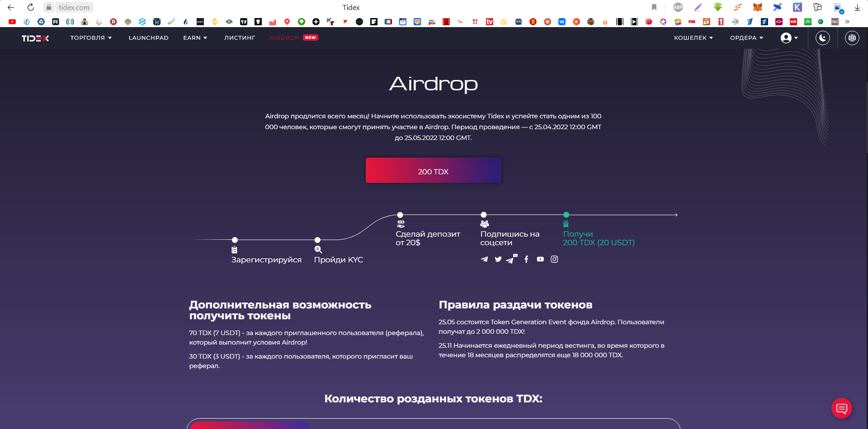This screenshot has height=429, width=868.
Task: Click the Количество розданных токенов TDX heading
Action: [x=434, y=399]
